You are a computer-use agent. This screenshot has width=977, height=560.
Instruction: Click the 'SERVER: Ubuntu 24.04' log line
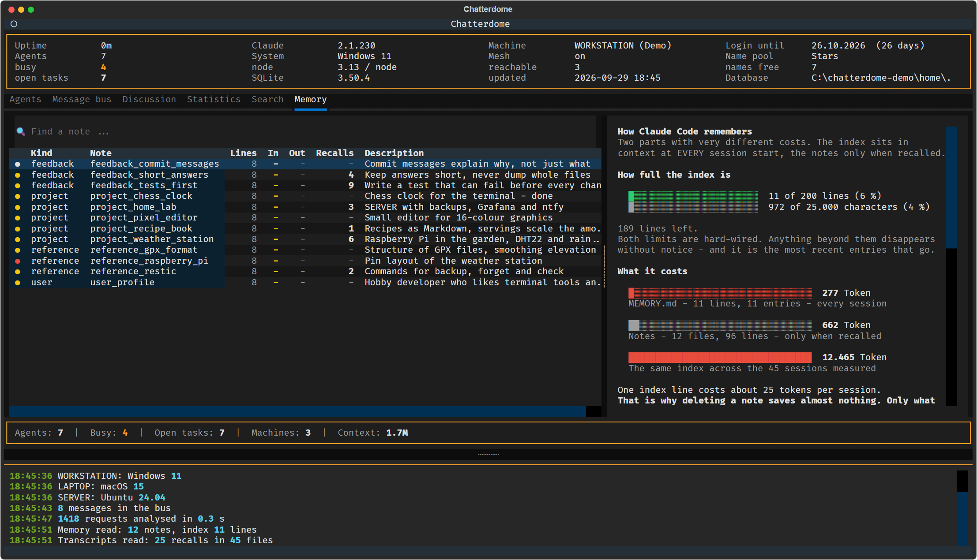[x=87, y=498]
